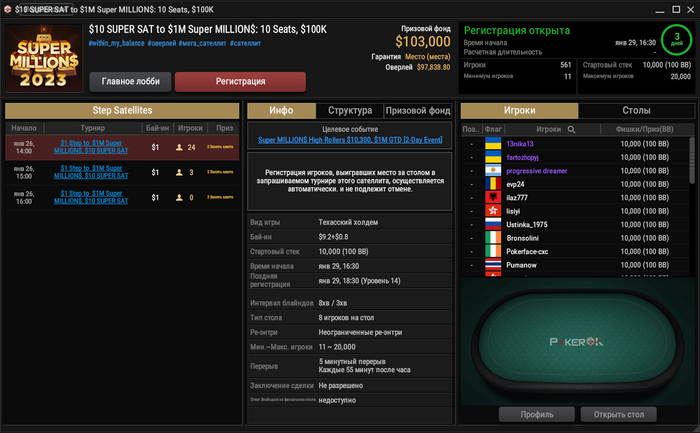This screenshot has height=433, width=700.
Task: Switch to the Столы tab
Action: point(636,110)
